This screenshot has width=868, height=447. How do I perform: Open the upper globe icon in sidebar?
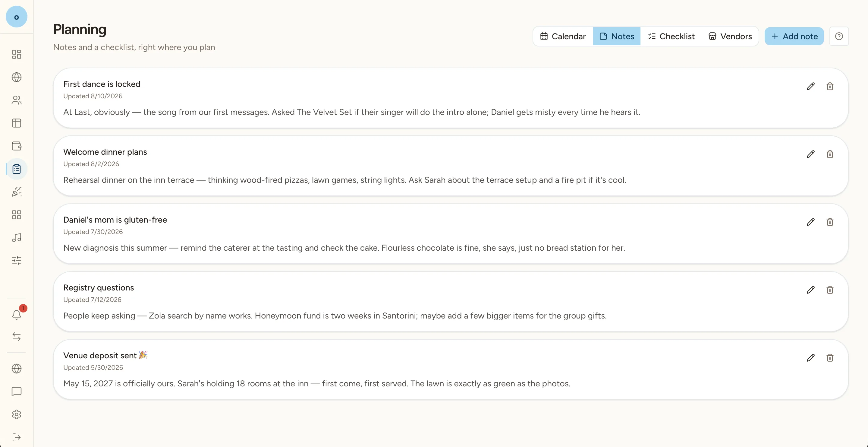pos(17,77)
